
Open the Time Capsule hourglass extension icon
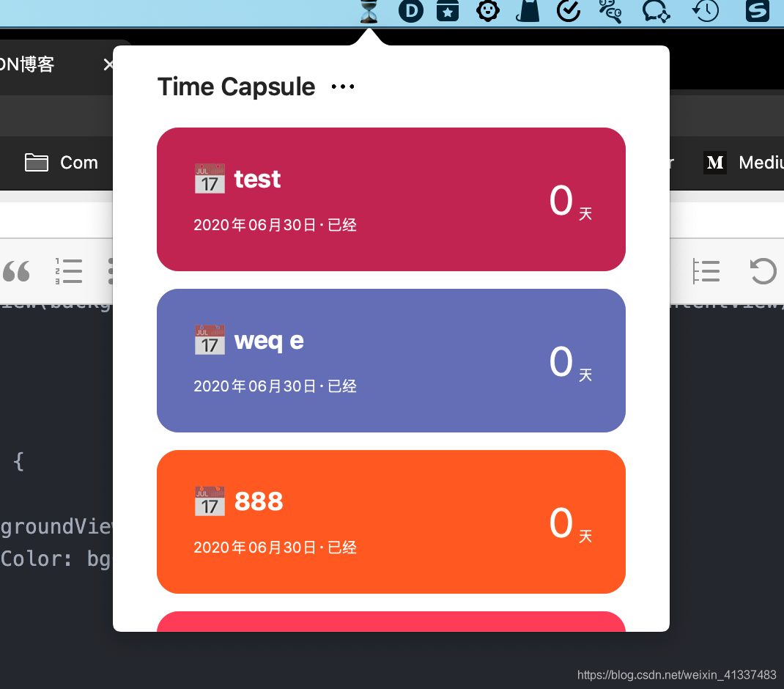[x=368, y=12]
